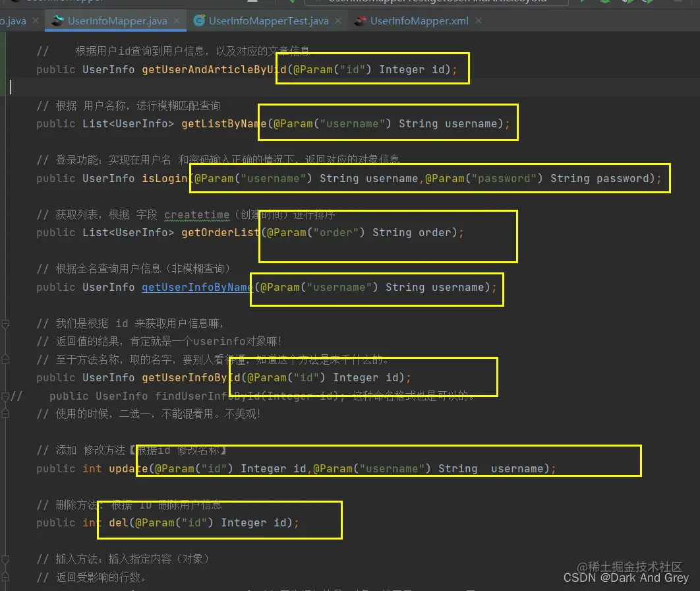Click the isLogin method name
This screenshot has height=591, width=700.
(x=165, y=179)
